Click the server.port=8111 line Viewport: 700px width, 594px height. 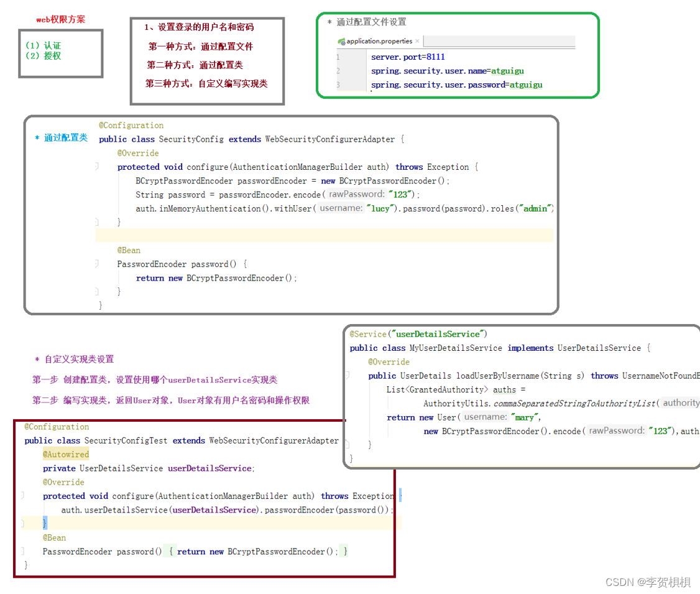(408, 57)
